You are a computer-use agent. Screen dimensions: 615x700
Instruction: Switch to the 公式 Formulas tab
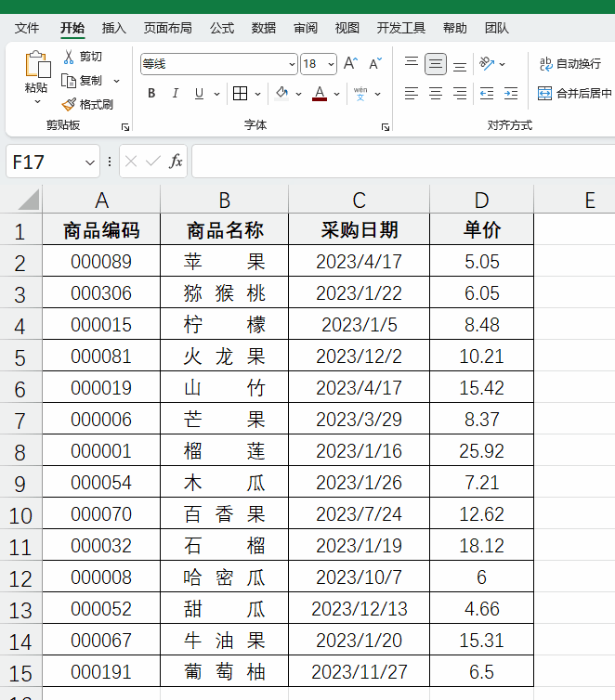[222, 28]
